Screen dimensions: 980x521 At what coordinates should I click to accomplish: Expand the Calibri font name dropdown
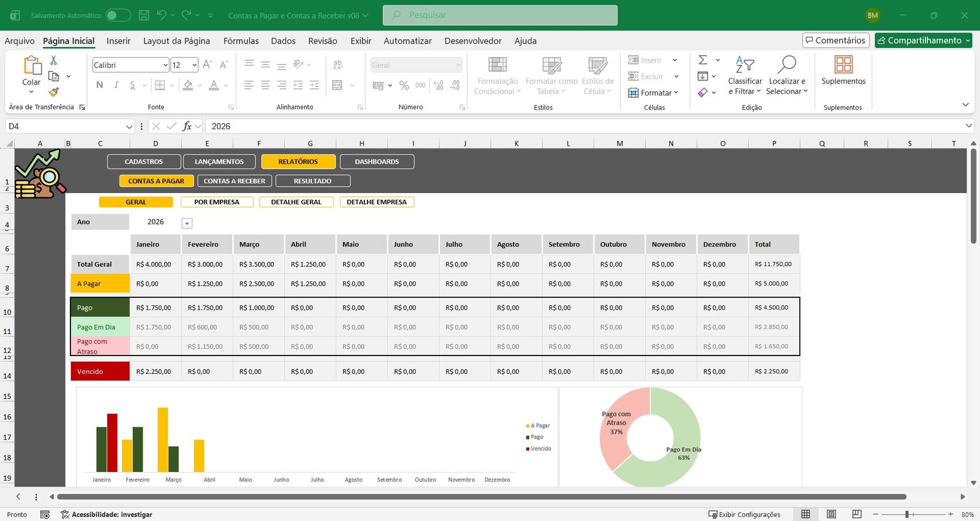pyautogui.click(x=165, y=65)
